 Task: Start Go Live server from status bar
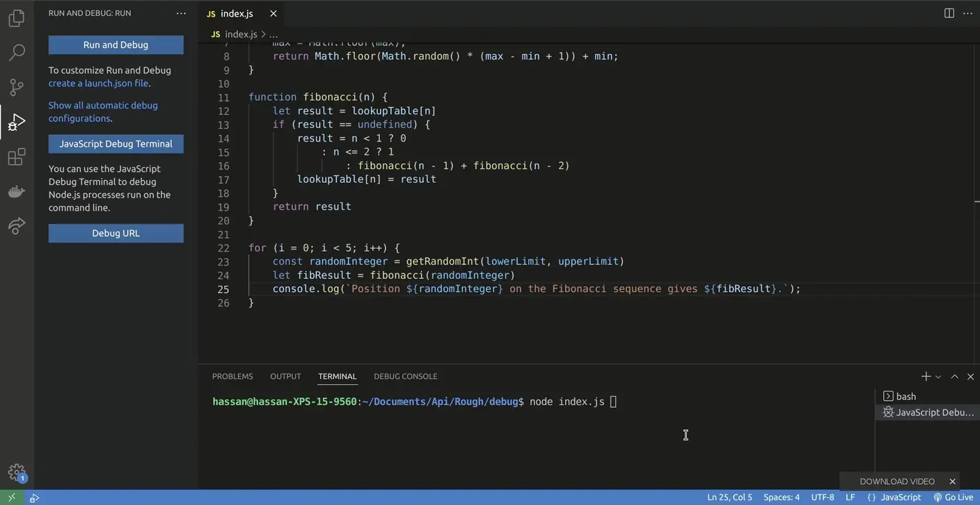(954, 497)
